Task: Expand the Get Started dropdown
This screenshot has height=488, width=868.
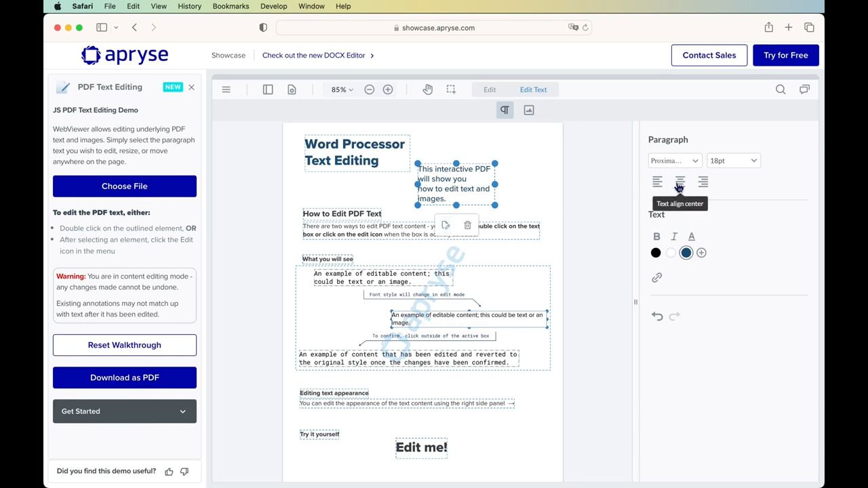Action: 125,411
